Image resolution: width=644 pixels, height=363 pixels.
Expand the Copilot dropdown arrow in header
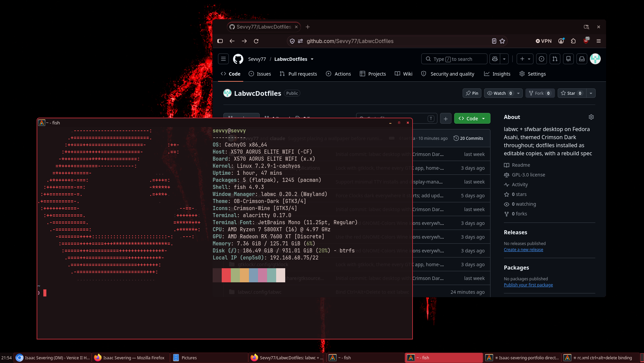(x=504, y=59)
